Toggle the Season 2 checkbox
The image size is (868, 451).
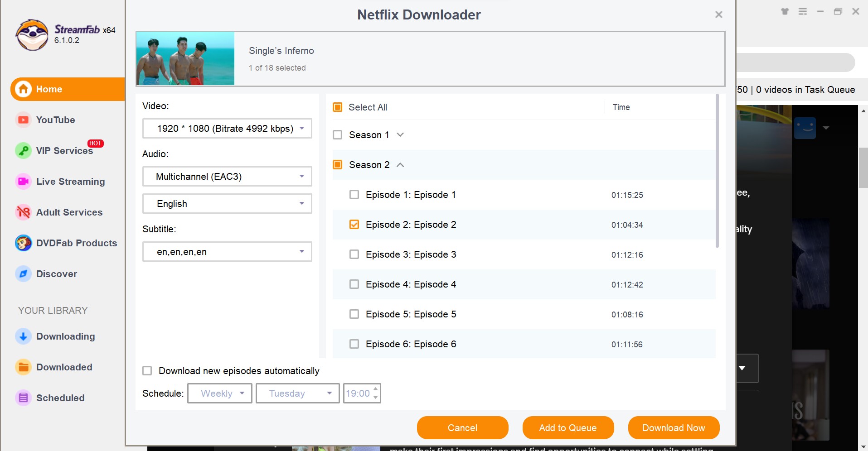coord(337,165)
